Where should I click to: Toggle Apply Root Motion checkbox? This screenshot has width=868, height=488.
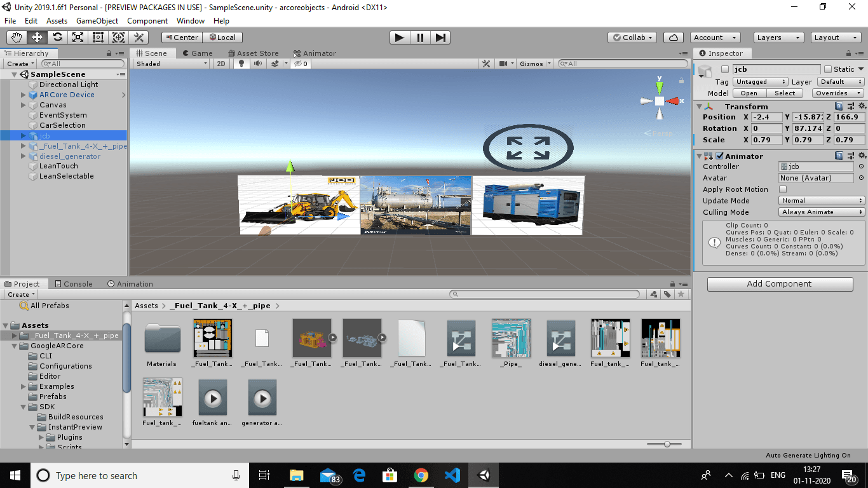point(783,189)
